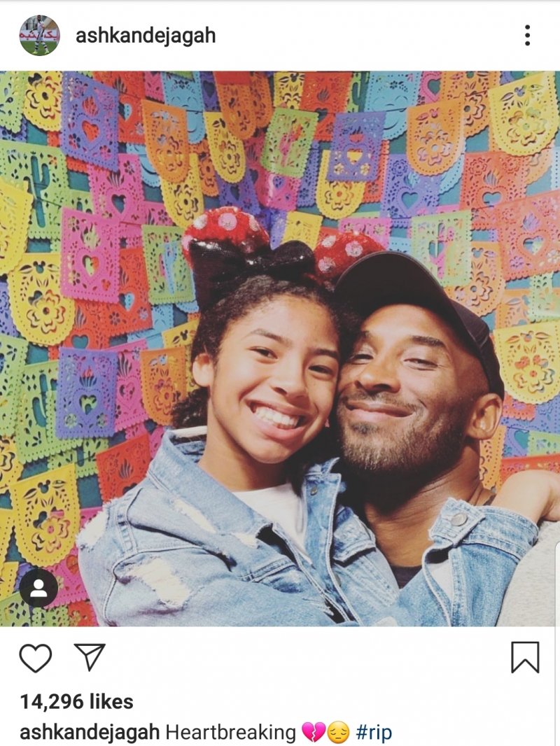The height and width of the screenshot is (746, 560).
Task: Save the post with the bookmark icon
Action: pyautogui.click(x=525, y=658)
